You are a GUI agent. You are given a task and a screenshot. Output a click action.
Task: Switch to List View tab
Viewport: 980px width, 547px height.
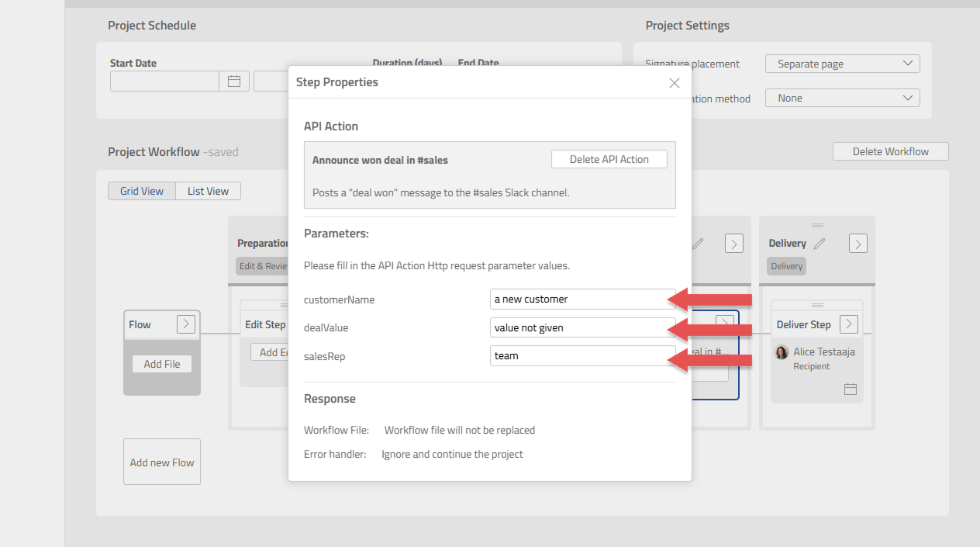[x=208, y=191]
